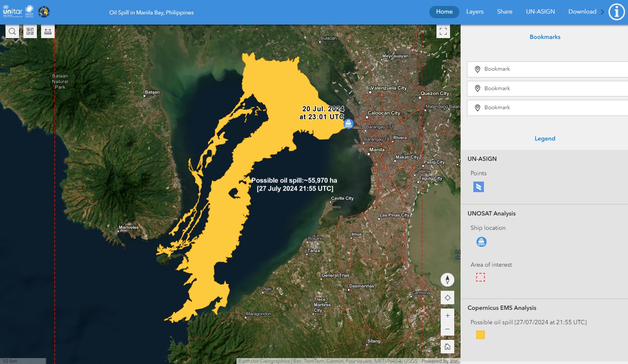Open the map search tool
The width and height of the screenshot is (628, 364).
(12, 31)
